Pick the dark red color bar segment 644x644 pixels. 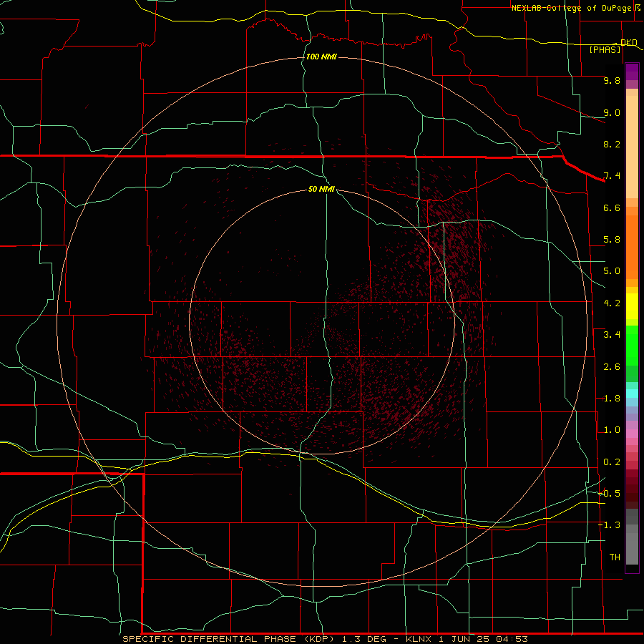point(632,489)
